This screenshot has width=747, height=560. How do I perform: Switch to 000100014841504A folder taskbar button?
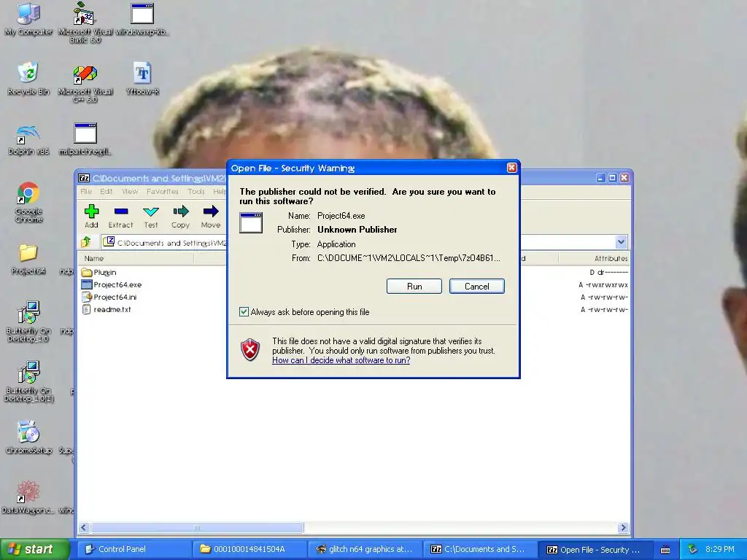(x=249, y=549)
